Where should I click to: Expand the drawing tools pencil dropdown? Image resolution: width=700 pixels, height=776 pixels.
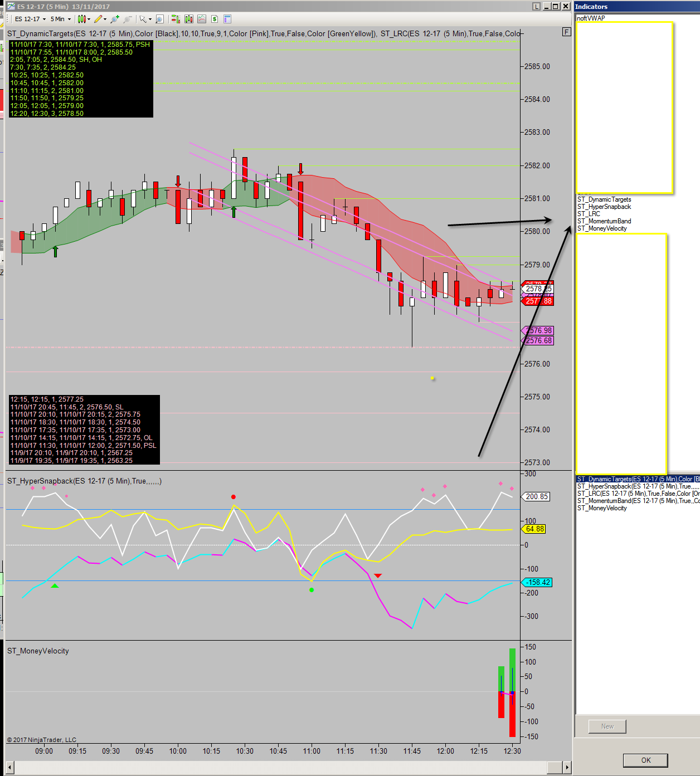point(100,19)
